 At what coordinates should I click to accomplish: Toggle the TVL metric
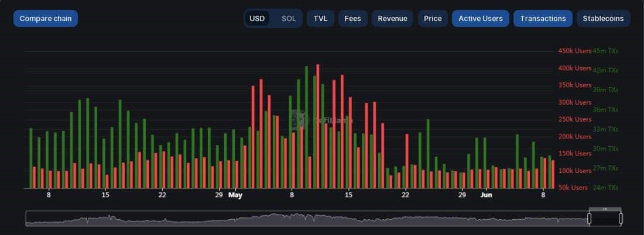point(320,19)
